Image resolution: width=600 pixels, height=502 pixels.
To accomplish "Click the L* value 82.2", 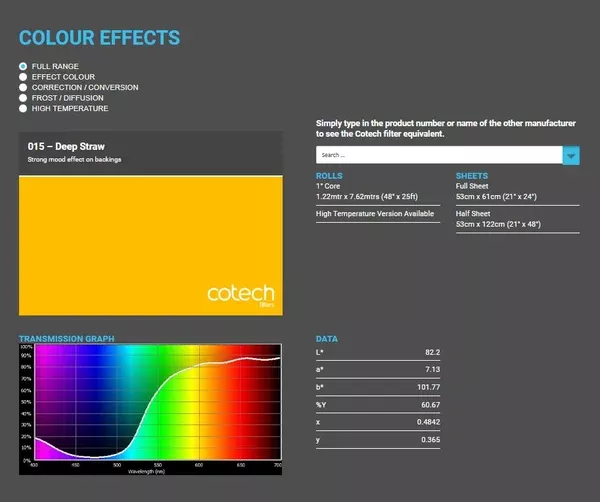I will point(432,352).
